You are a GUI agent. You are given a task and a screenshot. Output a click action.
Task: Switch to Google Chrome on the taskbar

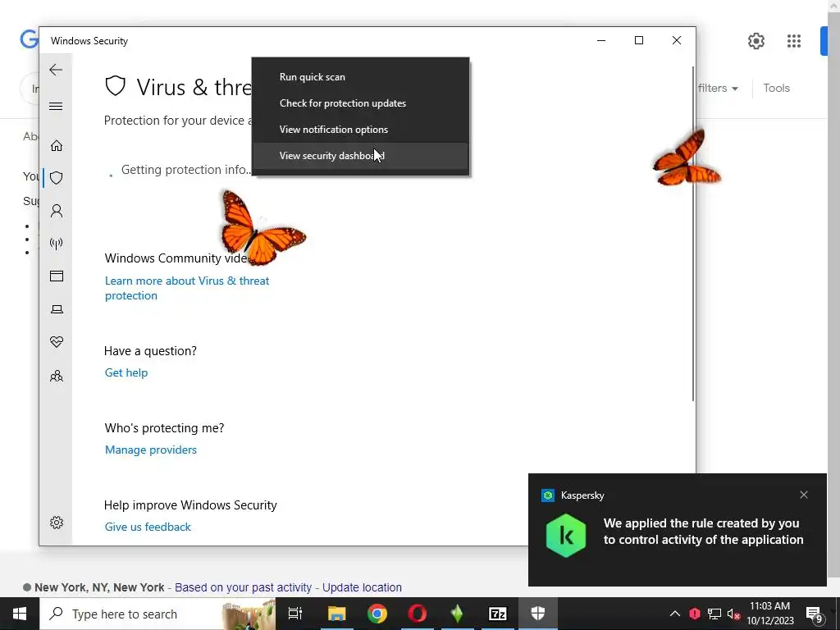coord(377,614)
